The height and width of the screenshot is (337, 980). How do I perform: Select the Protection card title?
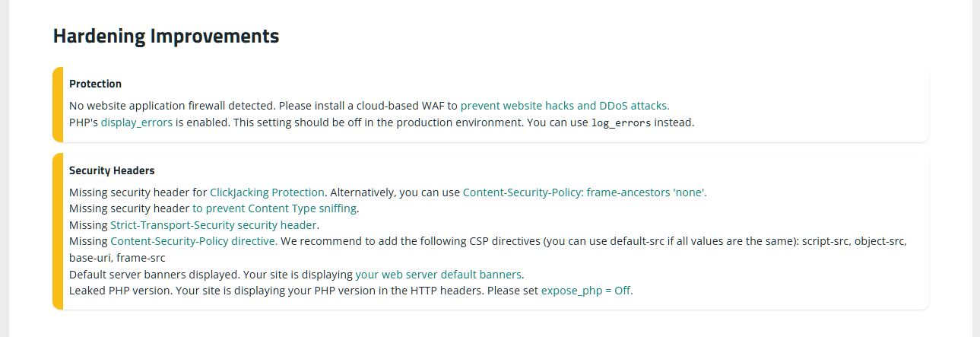[95, 84]
